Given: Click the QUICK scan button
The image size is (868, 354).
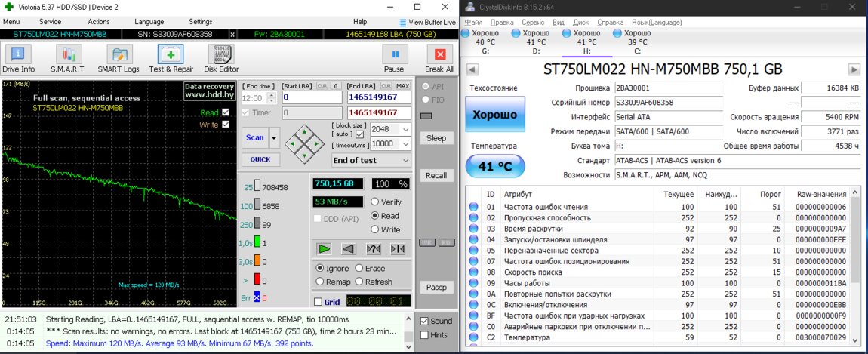Looking at the screenshot, I should 260,160.
